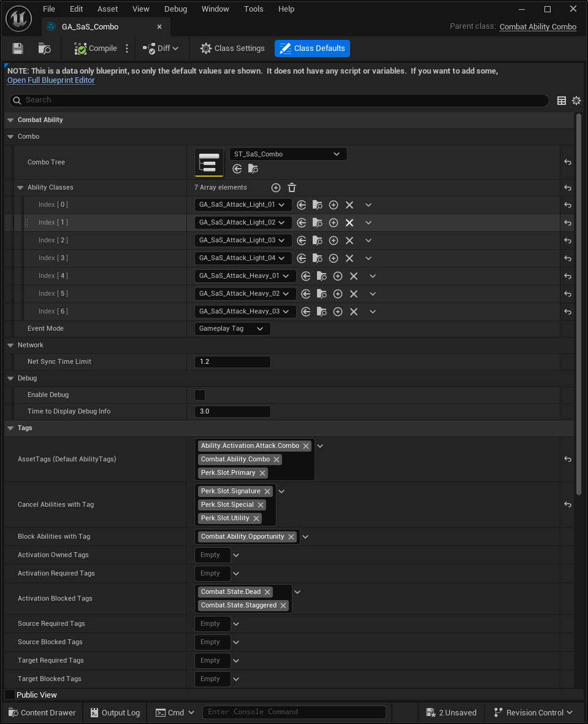Reset Combo Tree to default value
The width and height of the screenshot is (588, 724).
tap(568, 162)
